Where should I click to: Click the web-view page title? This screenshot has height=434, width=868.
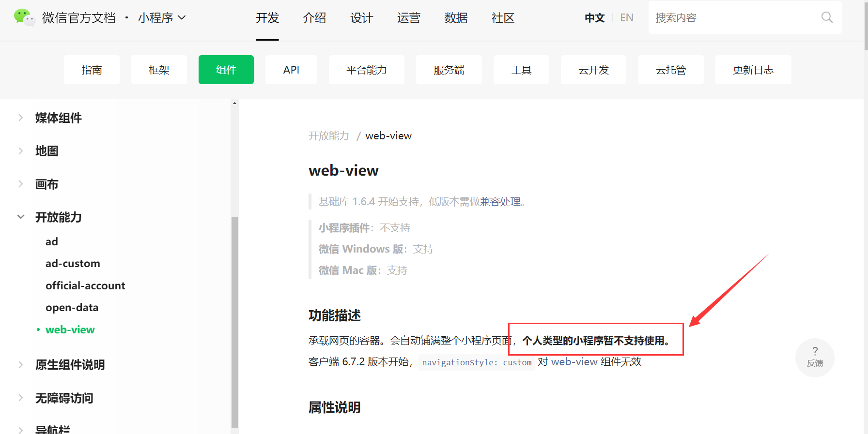click(343, 170)
